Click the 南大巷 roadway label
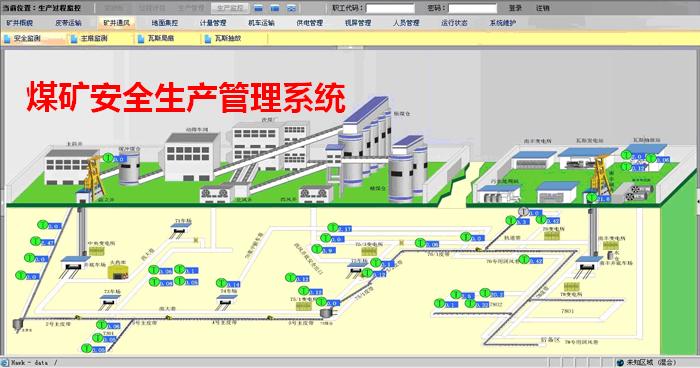 tap(167, 308)
